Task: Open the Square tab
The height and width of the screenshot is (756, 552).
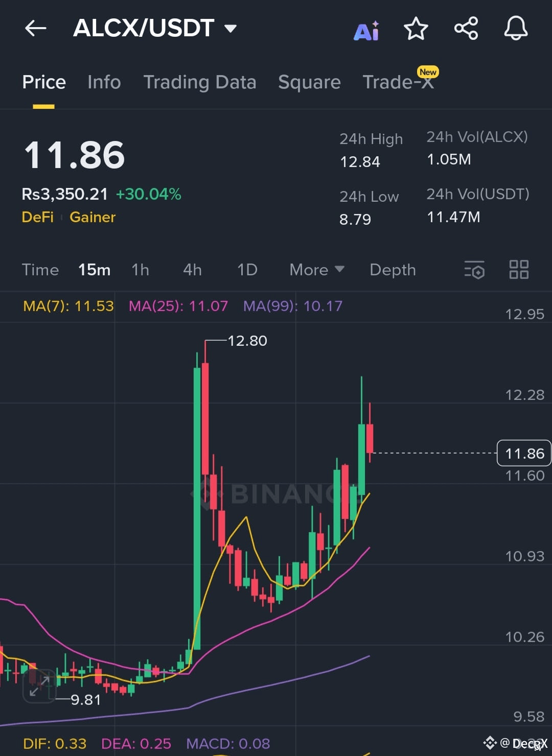Action: click(x=309, y=82)
